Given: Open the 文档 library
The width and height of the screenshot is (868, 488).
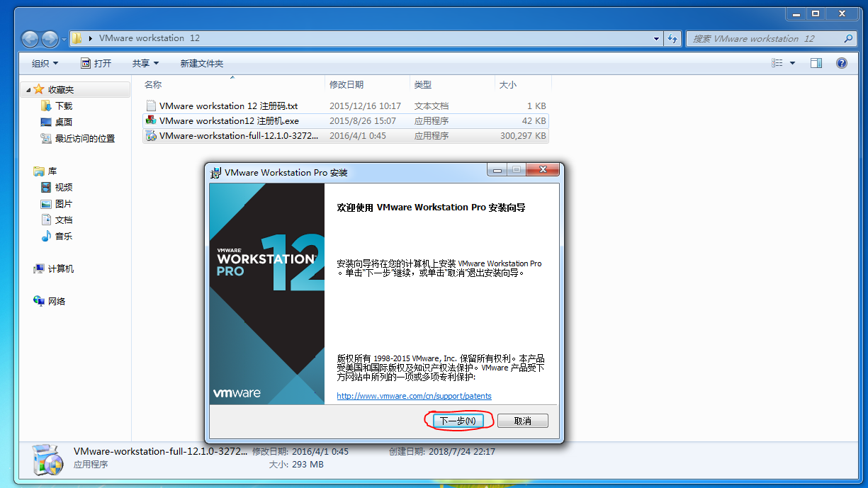Looking at the screenshot, I should [64, 220].
